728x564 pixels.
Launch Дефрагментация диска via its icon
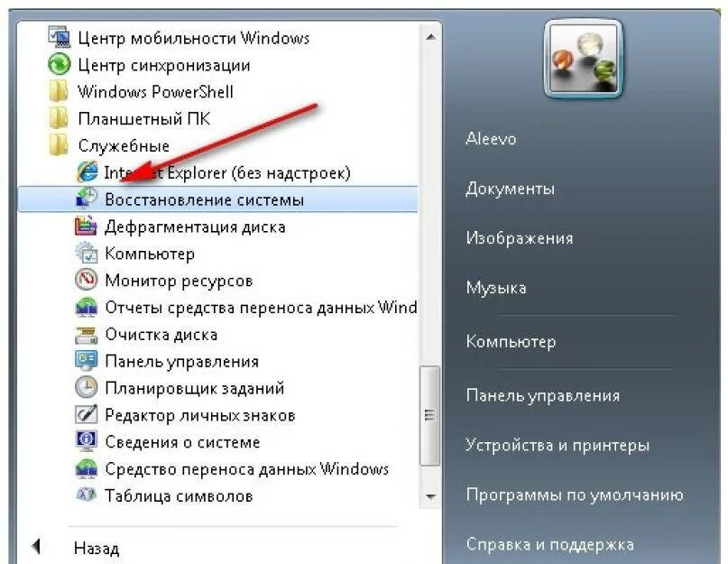pyautogui.click(x=87, y=227)
